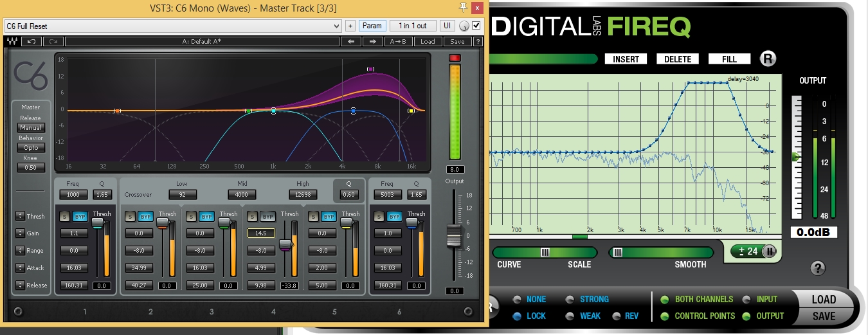This screenshot has width=868, height=335.
Task: Click the FirEQ pause button beside ±24
Action: [769, 251]
